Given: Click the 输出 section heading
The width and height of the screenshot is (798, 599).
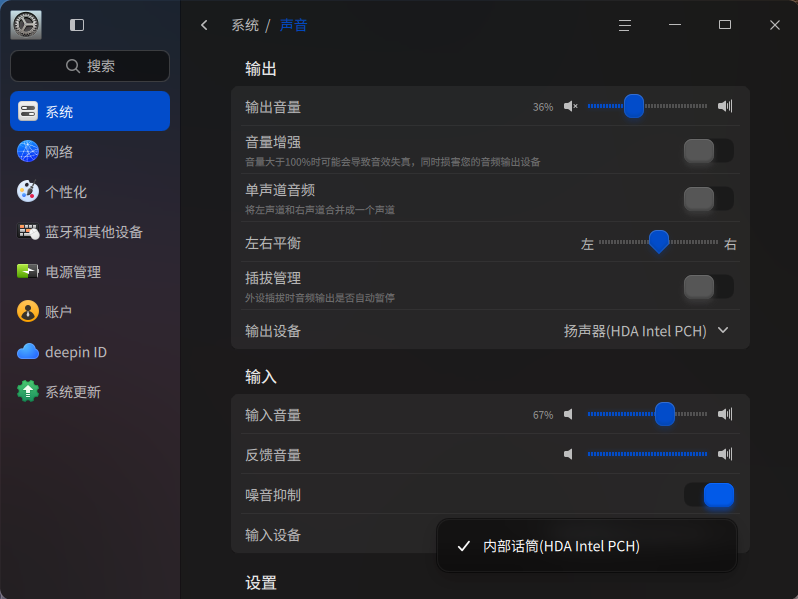Looking at the screenshot, I should [261, 69].
